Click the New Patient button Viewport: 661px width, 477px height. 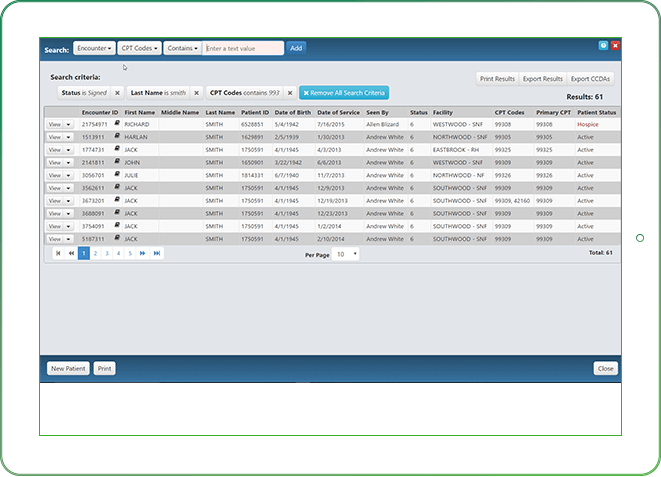point(68,368)
